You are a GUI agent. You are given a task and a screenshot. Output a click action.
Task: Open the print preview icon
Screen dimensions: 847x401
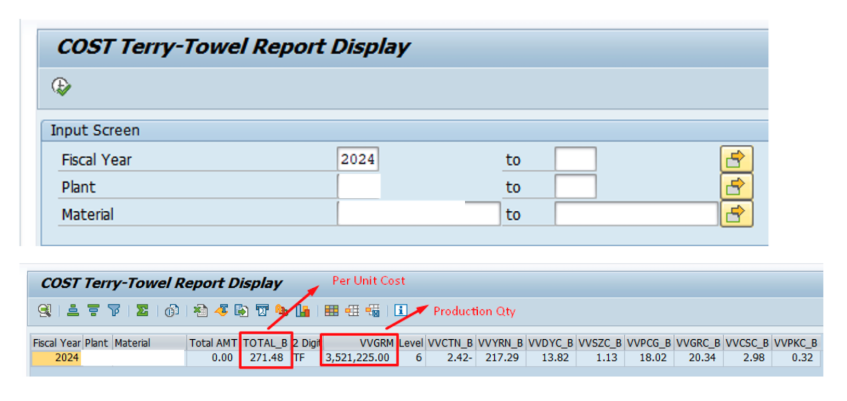172,310
